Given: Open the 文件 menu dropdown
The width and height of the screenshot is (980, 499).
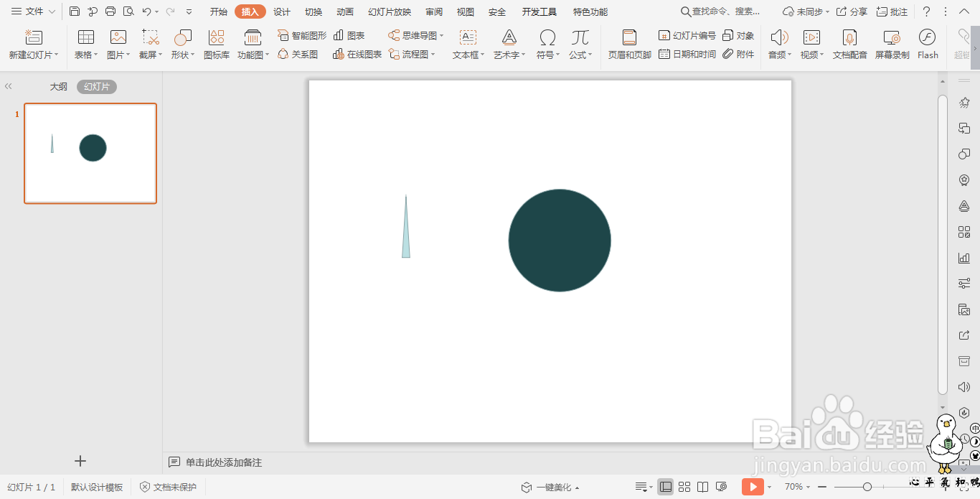Looking at the screenshot, I should click(34, 11).
